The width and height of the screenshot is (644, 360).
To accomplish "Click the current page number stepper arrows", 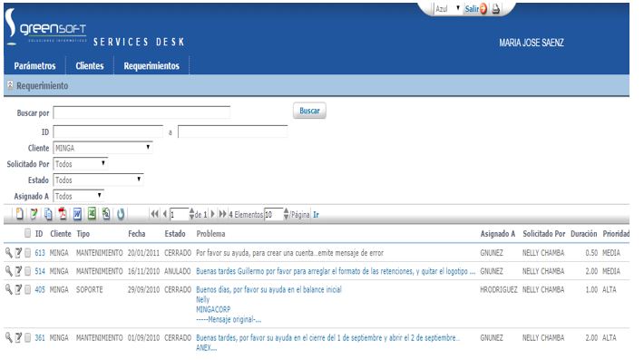I will [191, 214].
